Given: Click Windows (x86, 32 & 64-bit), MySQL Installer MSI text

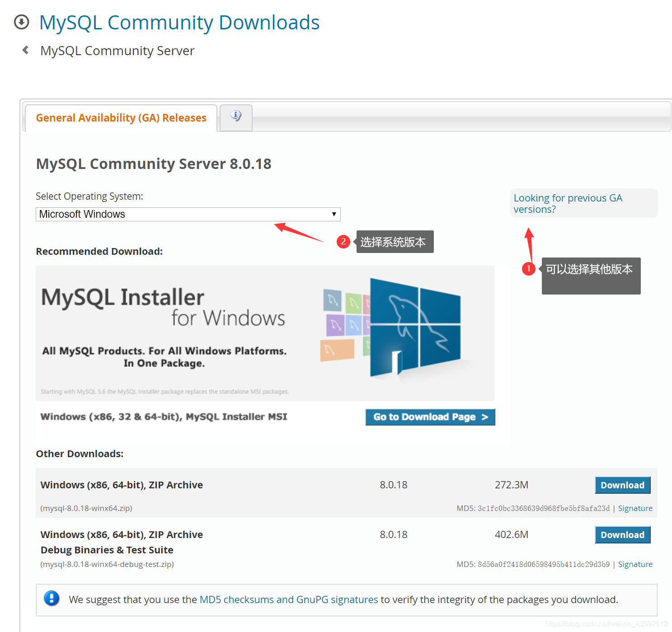Looking at the screenshot, I should click(x=164, y=417).
